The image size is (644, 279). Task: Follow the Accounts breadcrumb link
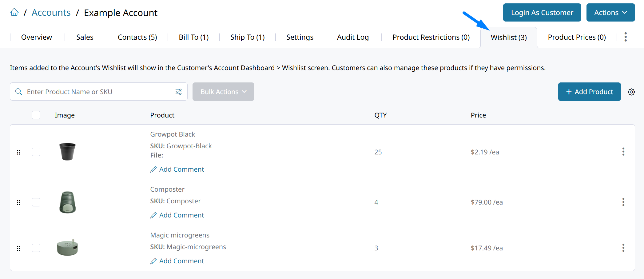tap(51, 13)
